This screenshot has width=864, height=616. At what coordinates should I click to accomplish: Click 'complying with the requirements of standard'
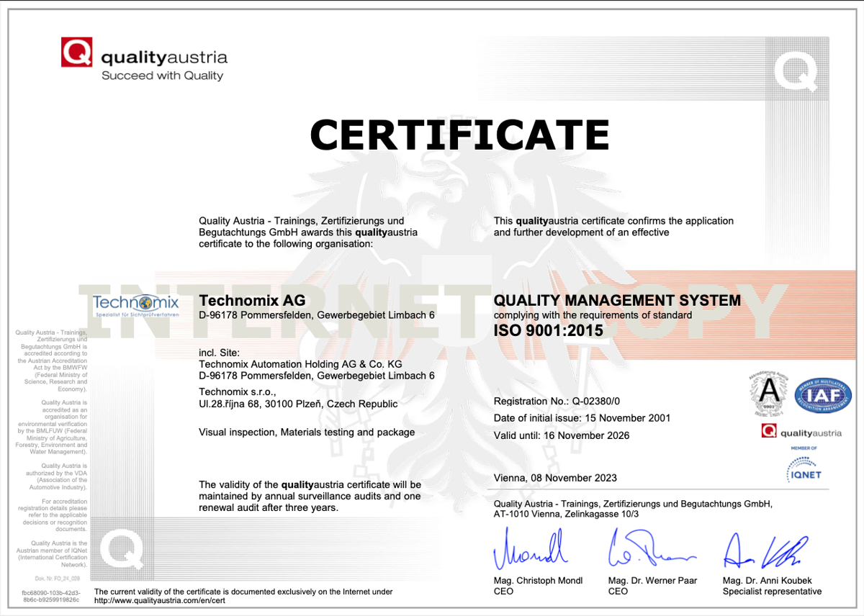click(x=593, y=315)
